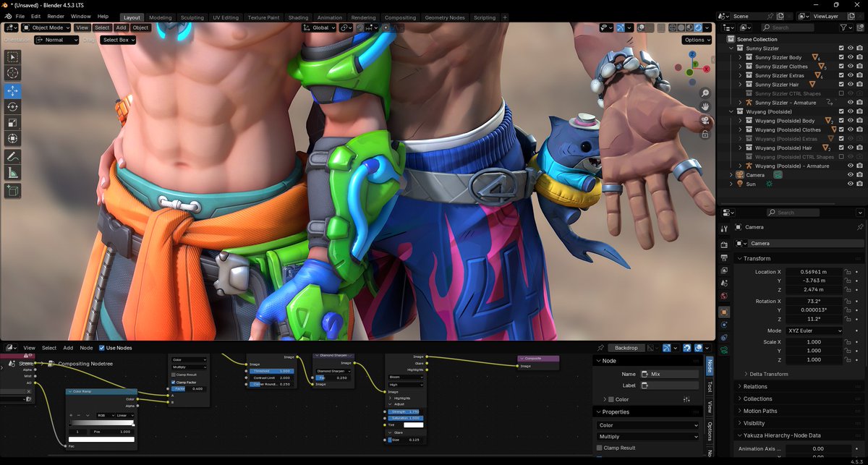868x465 pixels.
Task: Open the Multiply blend mode dropdown in Properties
Action: [x=648, y=437]
